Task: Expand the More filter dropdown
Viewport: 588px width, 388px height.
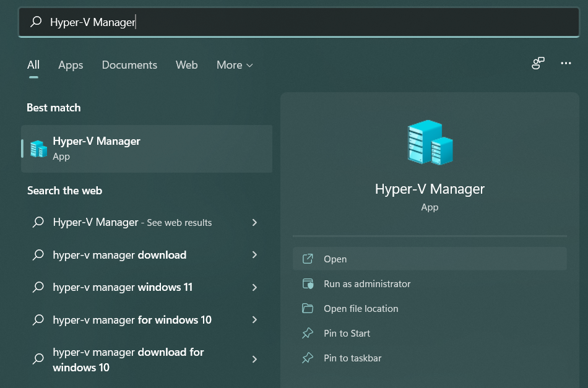Action: (x=234, y=65)
